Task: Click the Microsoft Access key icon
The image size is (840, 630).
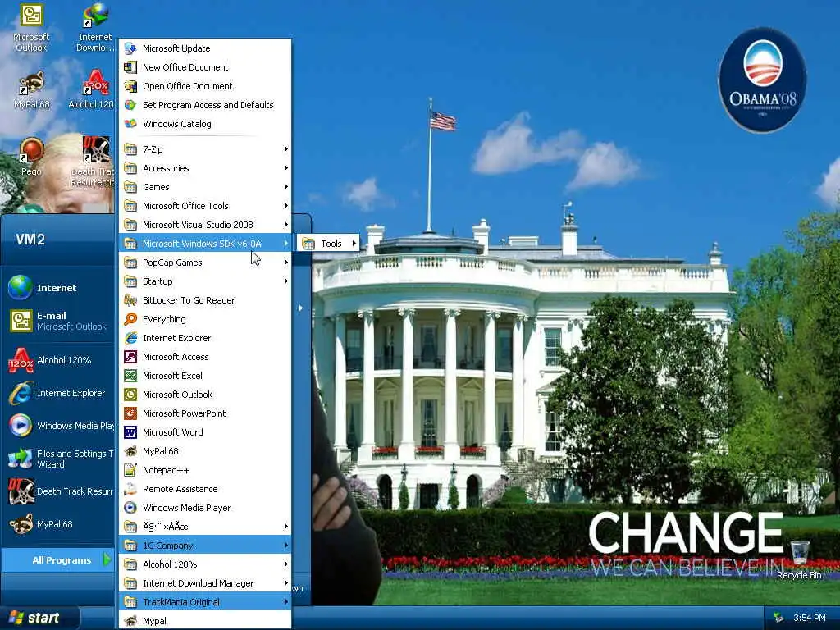Action: pos(130,357)
